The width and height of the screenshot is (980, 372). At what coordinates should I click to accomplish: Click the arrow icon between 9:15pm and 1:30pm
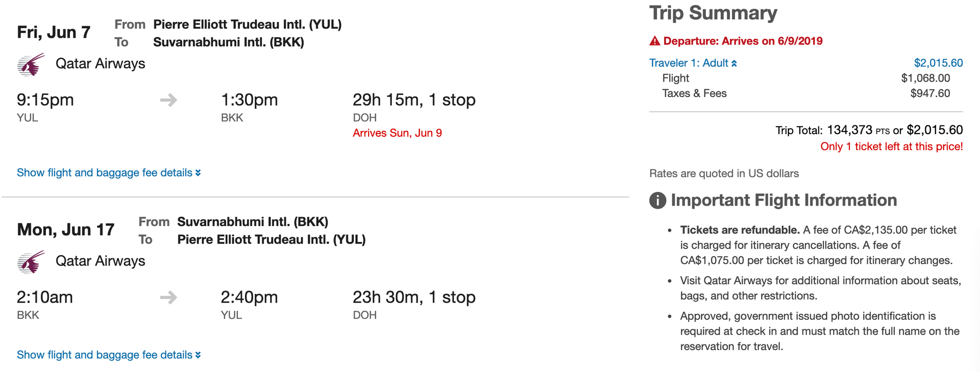coord(167,100)
